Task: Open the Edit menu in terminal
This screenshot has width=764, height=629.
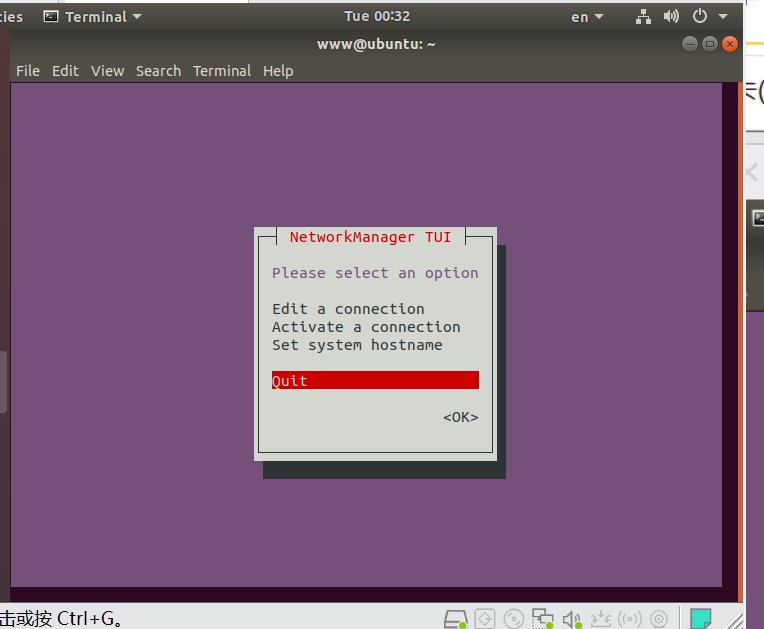Action: point(65,71)
